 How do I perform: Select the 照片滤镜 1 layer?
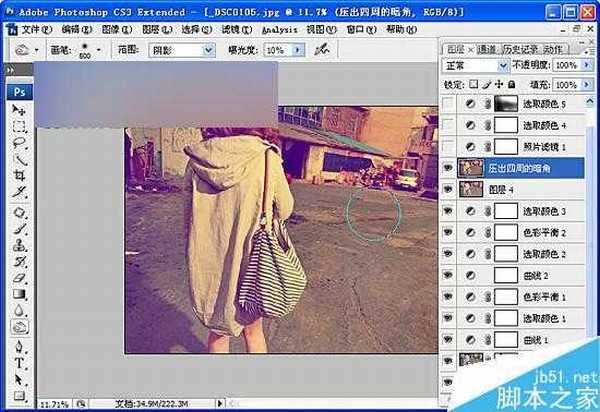542,147
